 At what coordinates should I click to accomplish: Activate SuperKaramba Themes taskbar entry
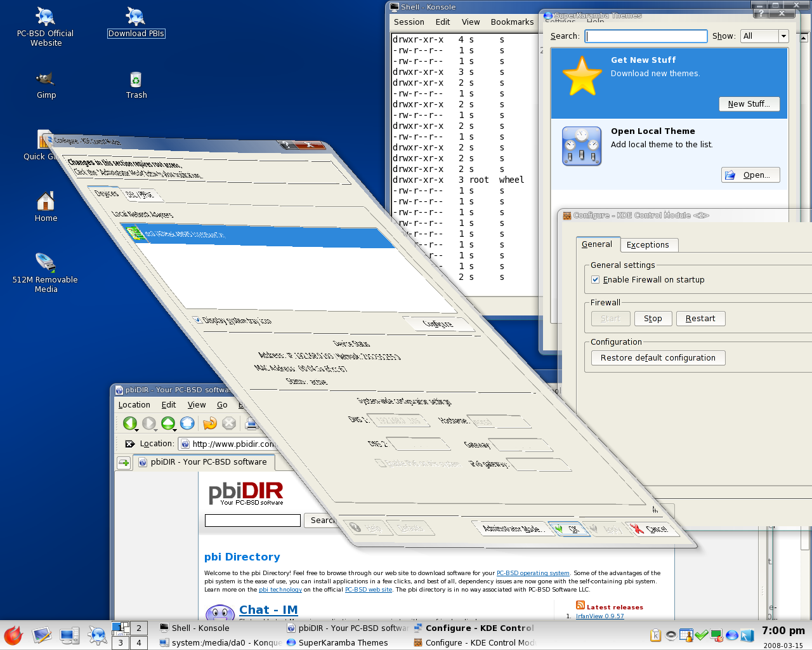point(346,642)
